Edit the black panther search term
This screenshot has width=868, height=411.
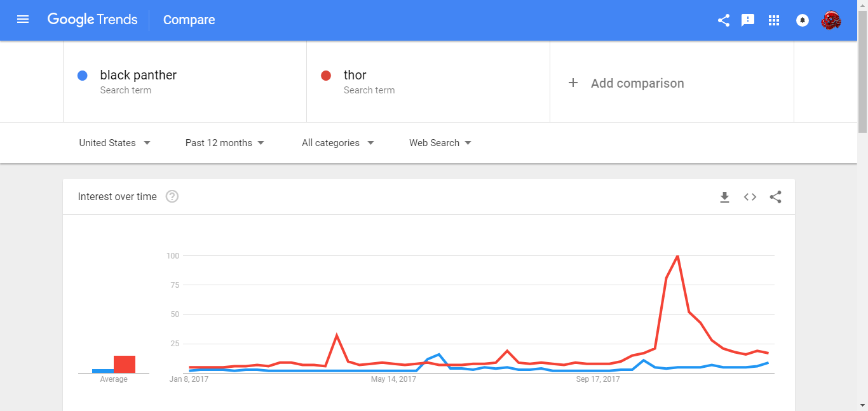138,76
